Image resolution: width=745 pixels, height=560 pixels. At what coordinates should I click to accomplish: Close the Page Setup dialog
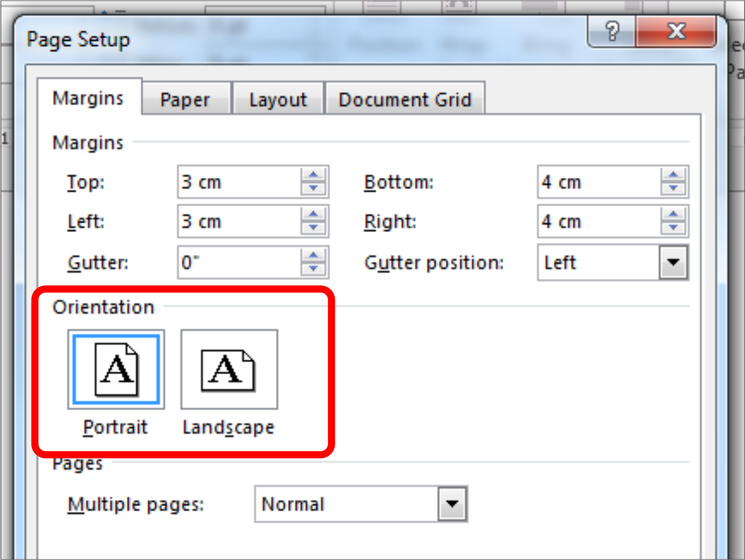[676, 31]
